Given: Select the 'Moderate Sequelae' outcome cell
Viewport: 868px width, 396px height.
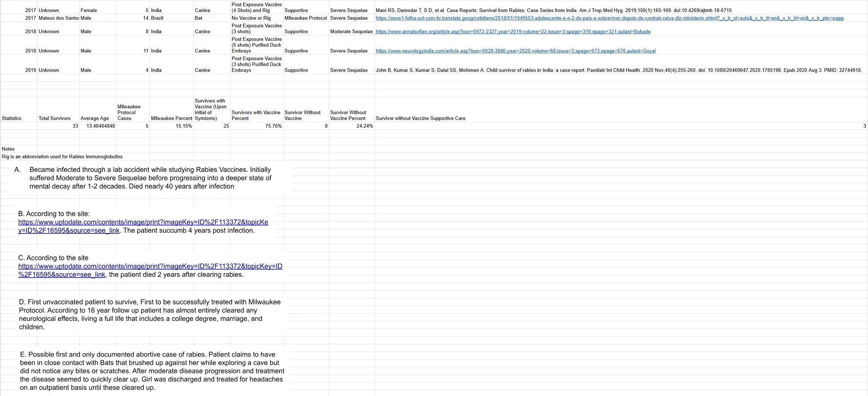Looking at the screenshot, I should [x=351, y=28].
